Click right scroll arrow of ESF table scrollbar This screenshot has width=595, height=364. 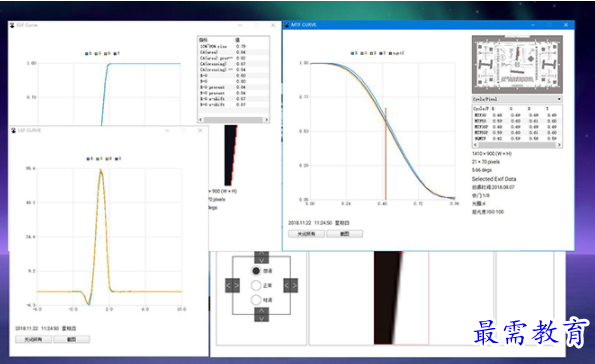pos(267,120)
